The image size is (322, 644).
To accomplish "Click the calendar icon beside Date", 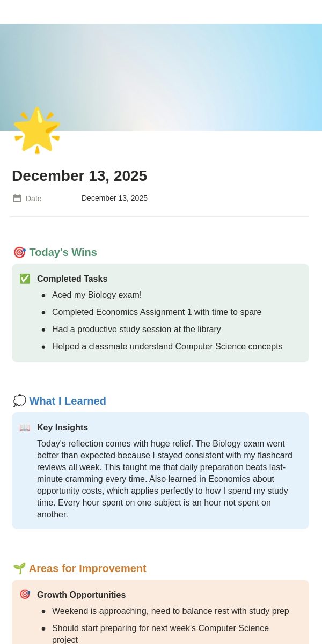I will point(17,199).
